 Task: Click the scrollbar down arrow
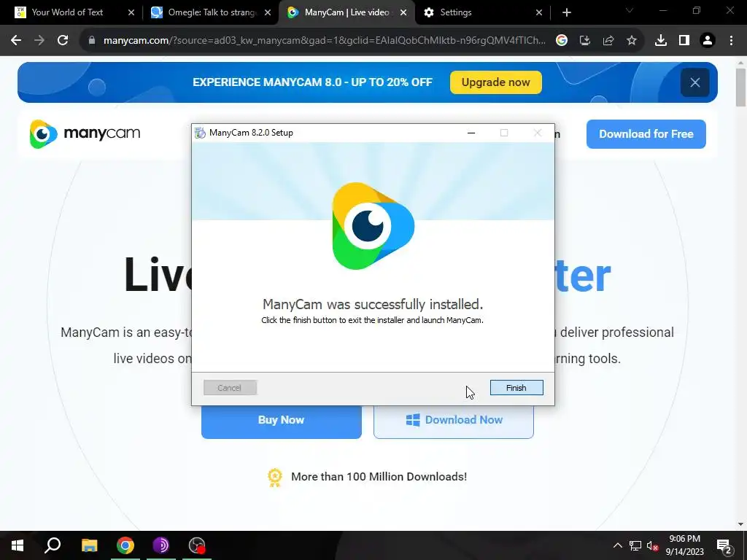point(741,524)
